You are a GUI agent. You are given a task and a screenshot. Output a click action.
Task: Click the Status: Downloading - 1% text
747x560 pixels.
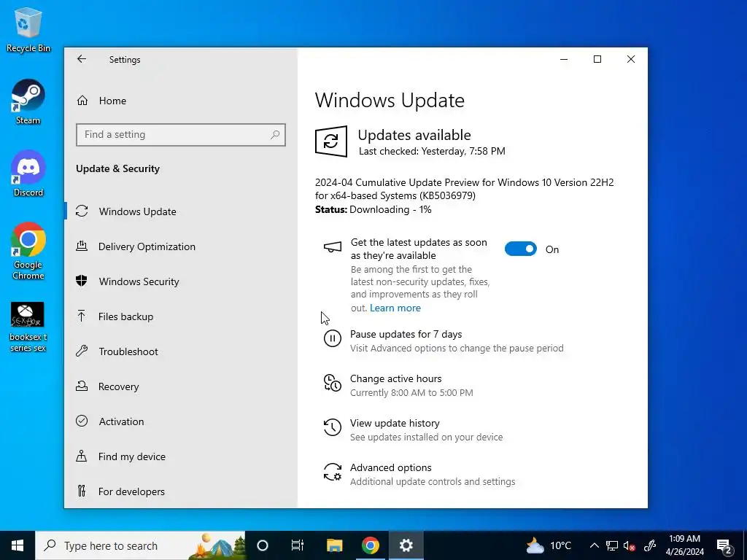pyautogui.click(x=373, y=209)
